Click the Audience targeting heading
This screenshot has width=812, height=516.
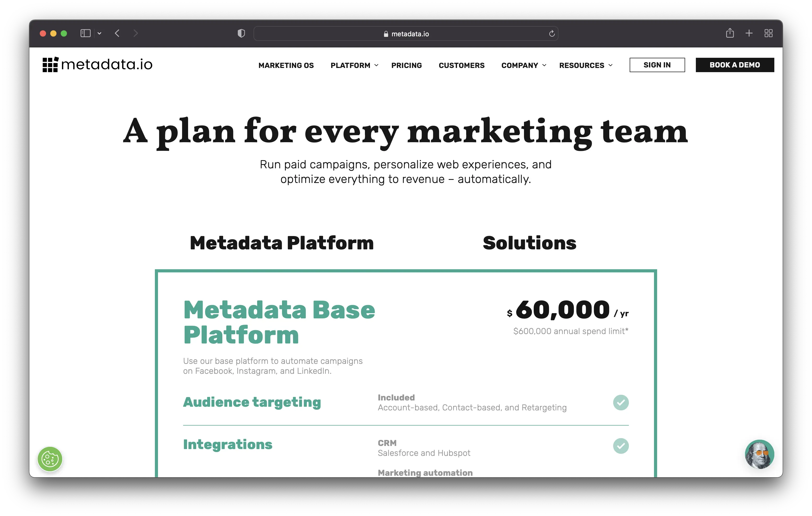(x=252, y=402)
